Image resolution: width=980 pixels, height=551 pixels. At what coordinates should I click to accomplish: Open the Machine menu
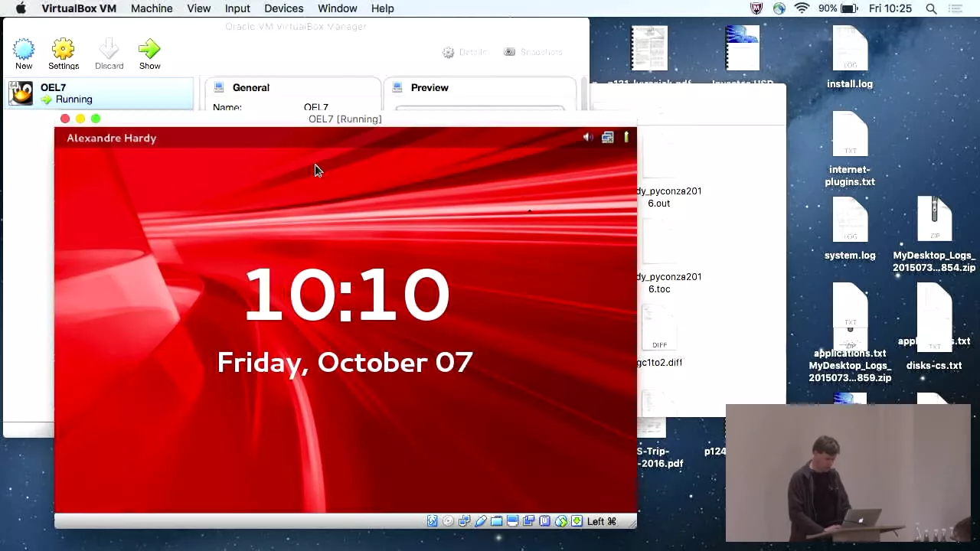152,8
